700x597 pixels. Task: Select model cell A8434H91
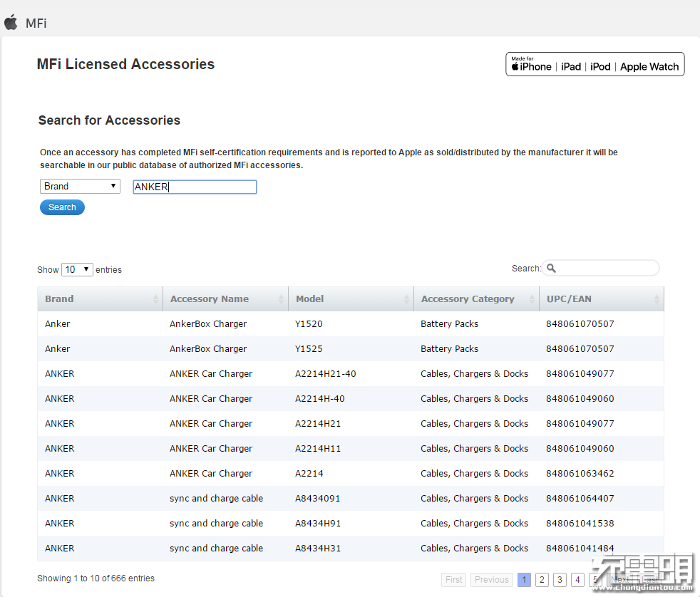(x=318, y=524)
